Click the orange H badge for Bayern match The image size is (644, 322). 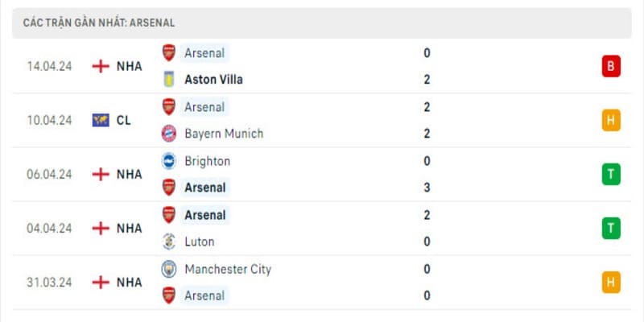tap(610, 120)
